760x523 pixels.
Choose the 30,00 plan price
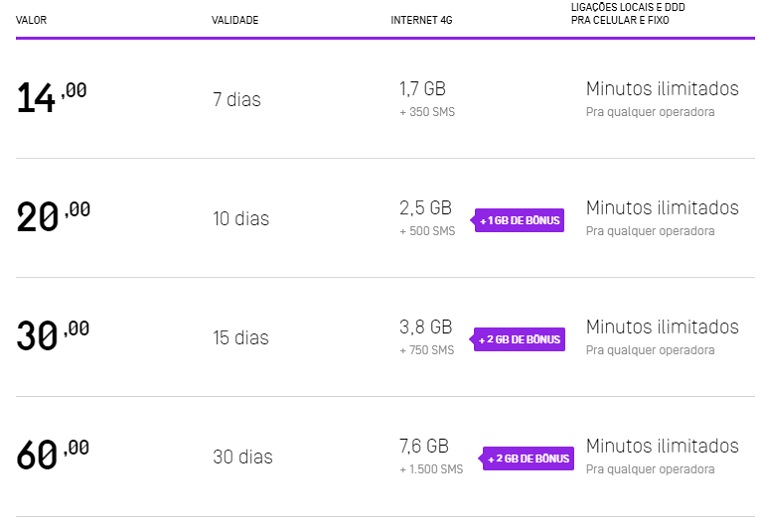(x=53, y=336)
